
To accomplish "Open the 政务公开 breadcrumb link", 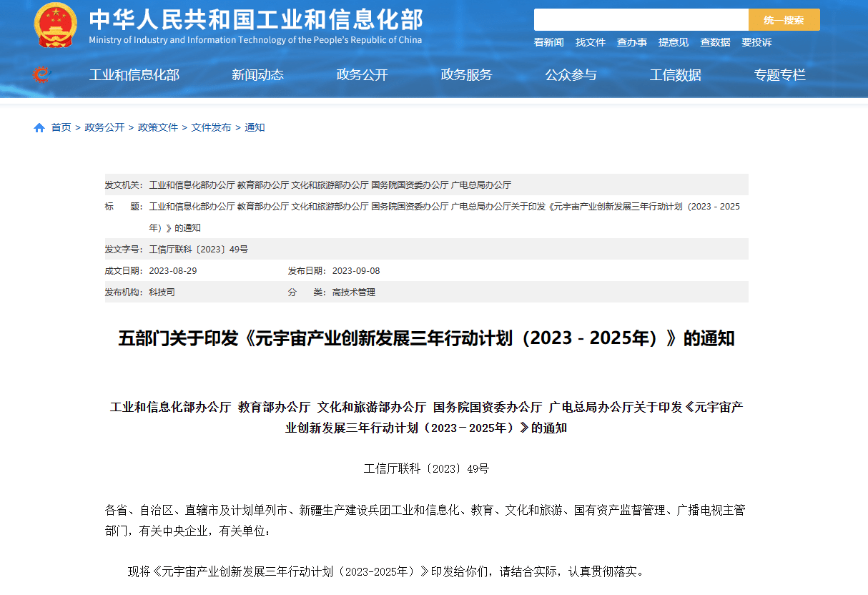I will [104, 127].
